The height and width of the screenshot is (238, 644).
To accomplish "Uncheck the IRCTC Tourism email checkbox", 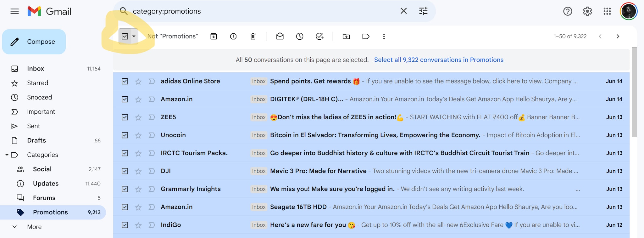I will click(x=125, y=153).
